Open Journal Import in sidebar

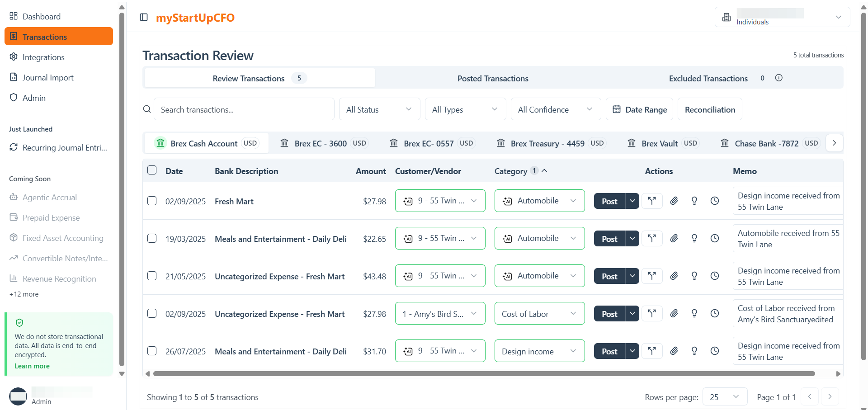pos(59,77)
